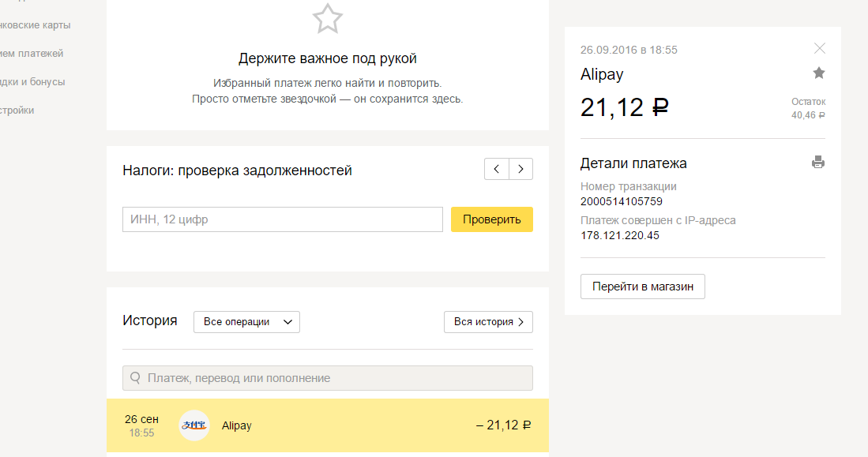
Task: Click Перейти в магазин button
Action: click(643, 287)
